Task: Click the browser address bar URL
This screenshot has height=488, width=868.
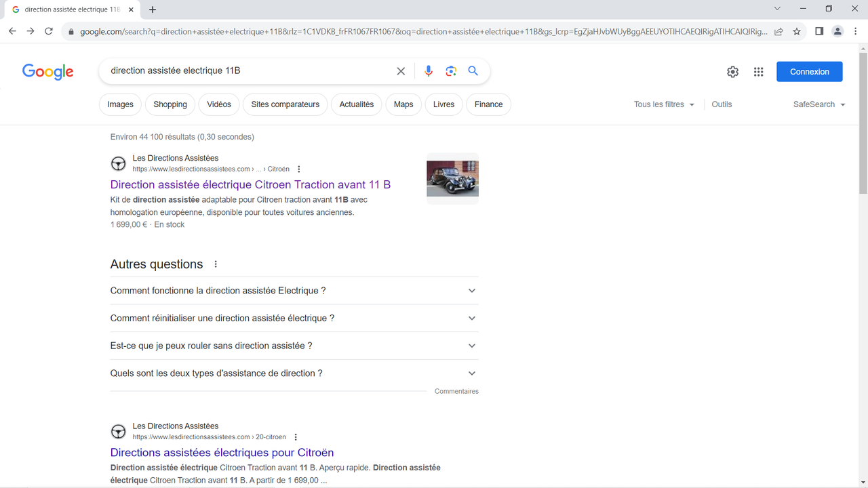Action: coord(424,31)
